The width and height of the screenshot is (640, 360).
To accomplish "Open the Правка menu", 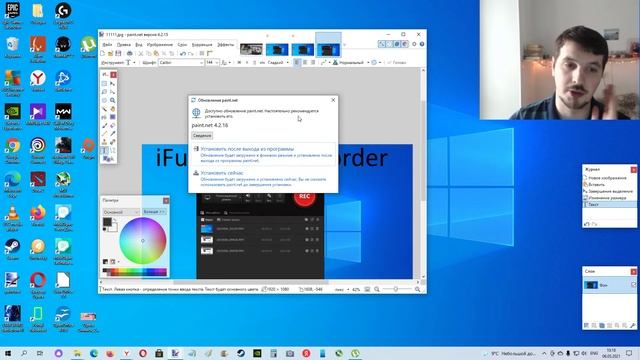I will tap(124, 44).
